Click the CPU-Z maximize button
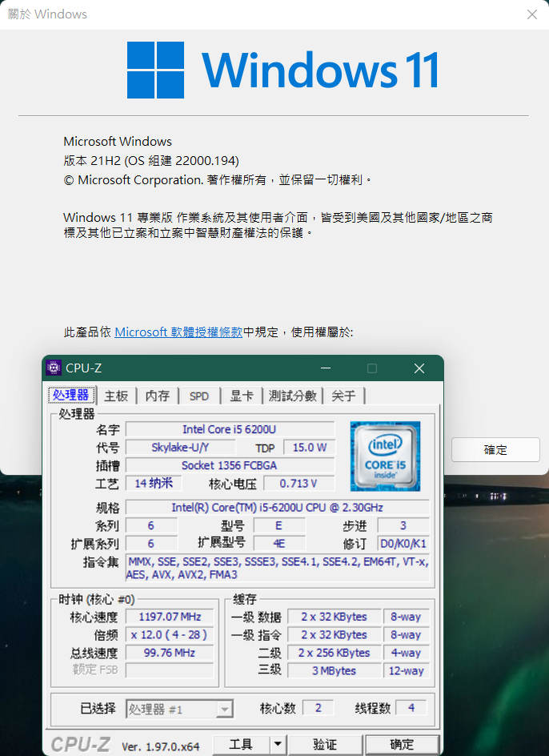 coord(372,368)
